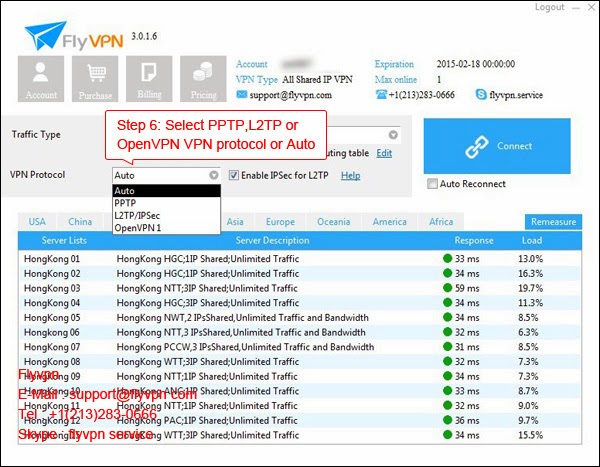
Task: Click the +1(213)283-0666 phone number
Action: pos(422,95)
